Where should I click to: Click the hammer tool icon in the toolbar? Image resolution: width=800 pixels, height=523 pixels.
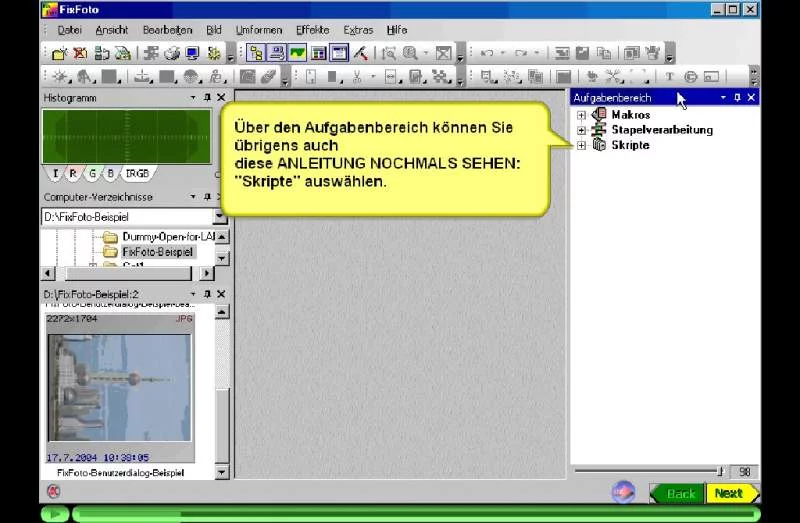click(x=361, y=53)
